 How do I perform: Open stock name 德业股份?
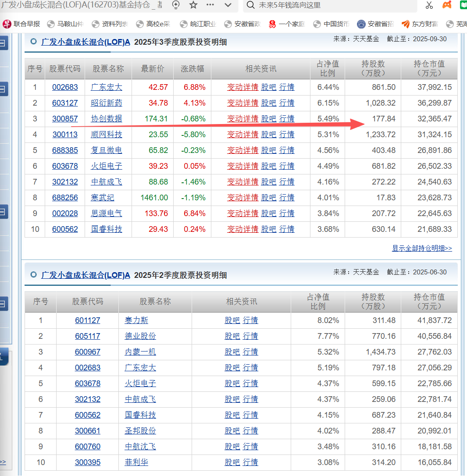point(140,336)
